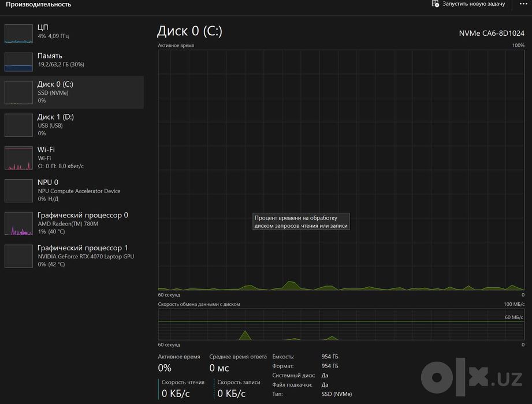Click the Диск 0 (C:) heading
This screenshot has width=532, height=404.
click(189, 31)
